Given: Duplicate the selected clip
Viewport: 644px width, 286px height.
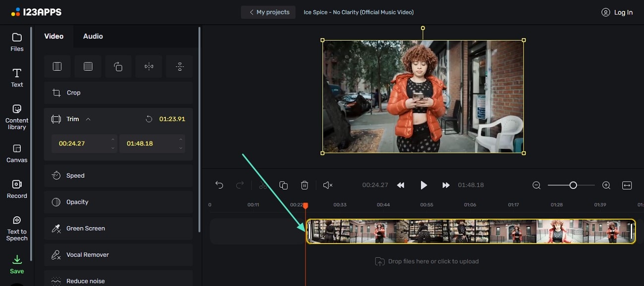Looking at the screenshot, I should click(283, 185).
